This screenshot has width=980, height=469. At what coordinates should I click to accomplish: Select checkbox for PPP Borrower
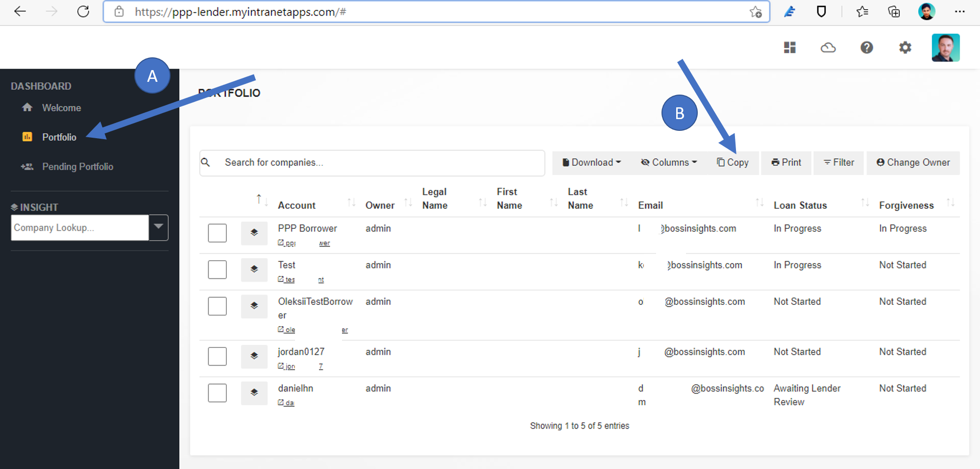pyautogui.click(x=217, y=233)
